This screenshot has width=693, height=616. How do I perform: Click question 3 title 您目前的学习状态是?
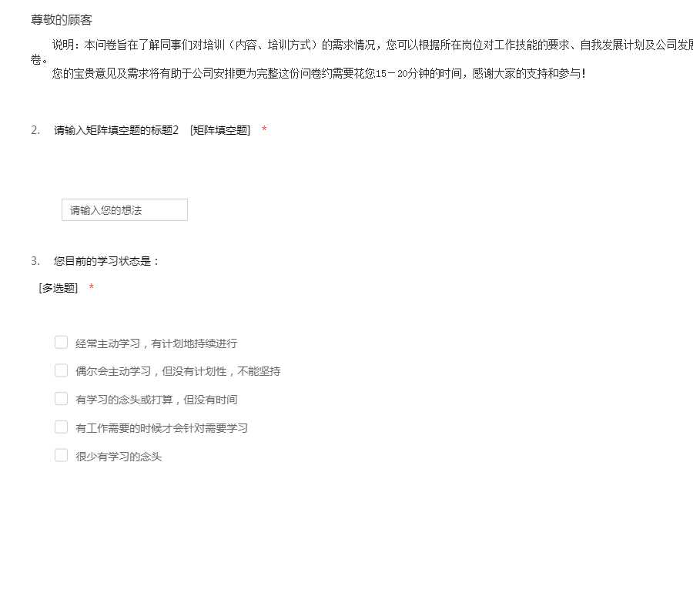(106, 261)
